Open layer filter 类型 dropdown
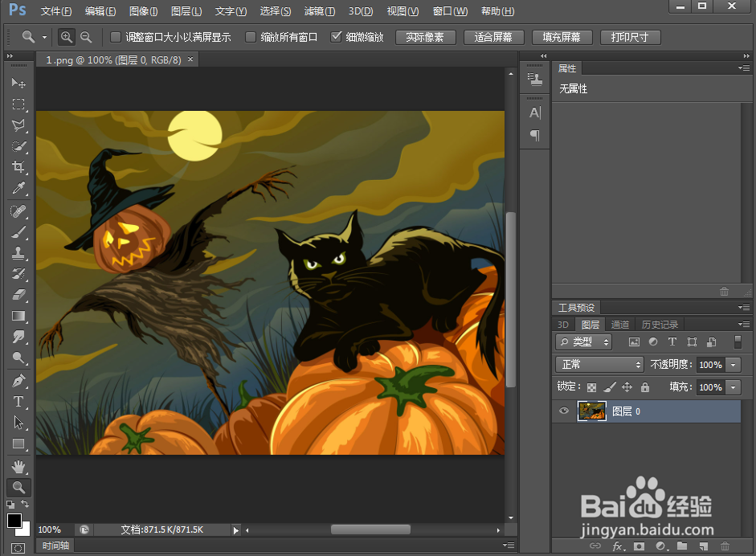This screenshot has width=756, height=556. click(x=583, y=342)
